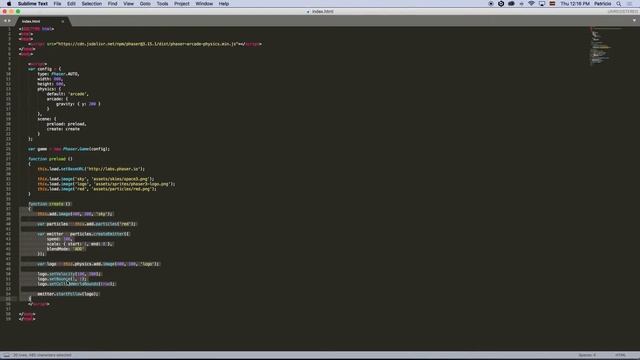Open the Edit menu
The width and height of the screenshot is (640, 360).
[71, 4]
